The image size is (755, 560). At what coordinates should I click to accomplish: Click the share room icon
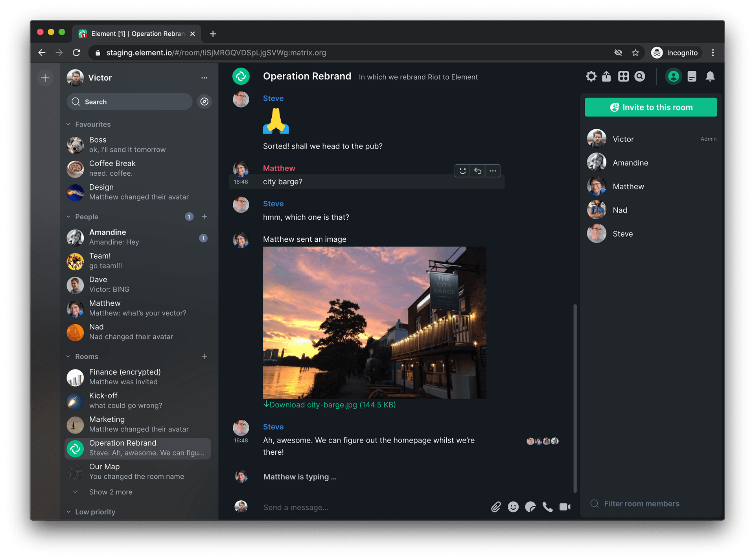point(606,76)
